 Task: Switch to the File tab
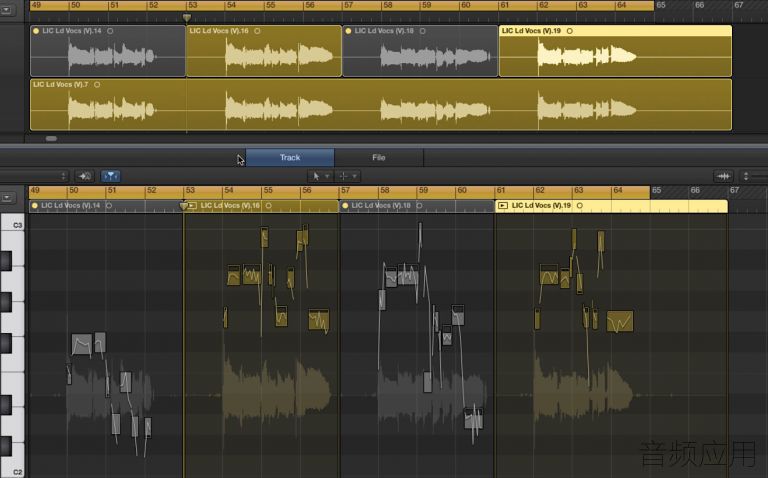[379, 158]
